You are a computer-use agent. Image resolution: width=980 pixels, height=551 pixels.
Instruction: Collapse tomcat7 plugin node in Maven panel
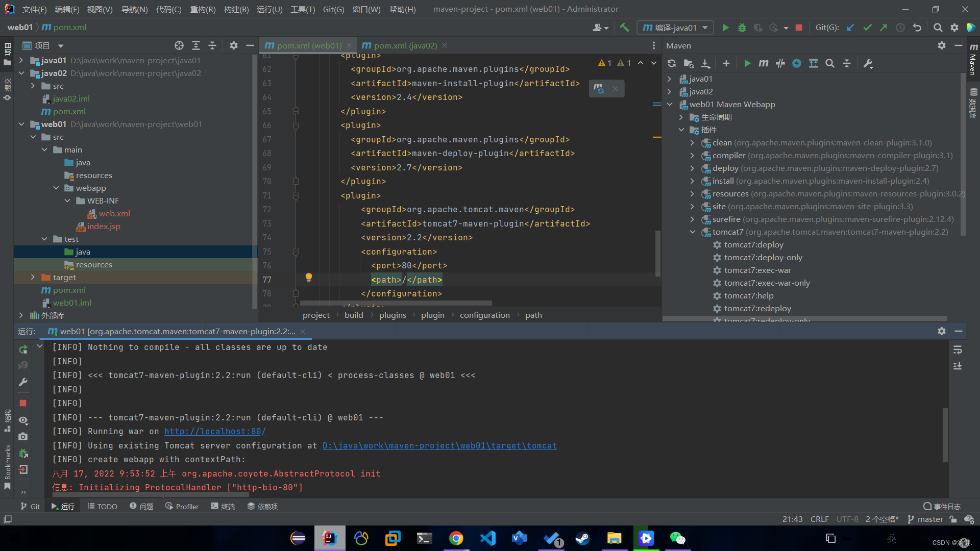click(x=693, y=232)
